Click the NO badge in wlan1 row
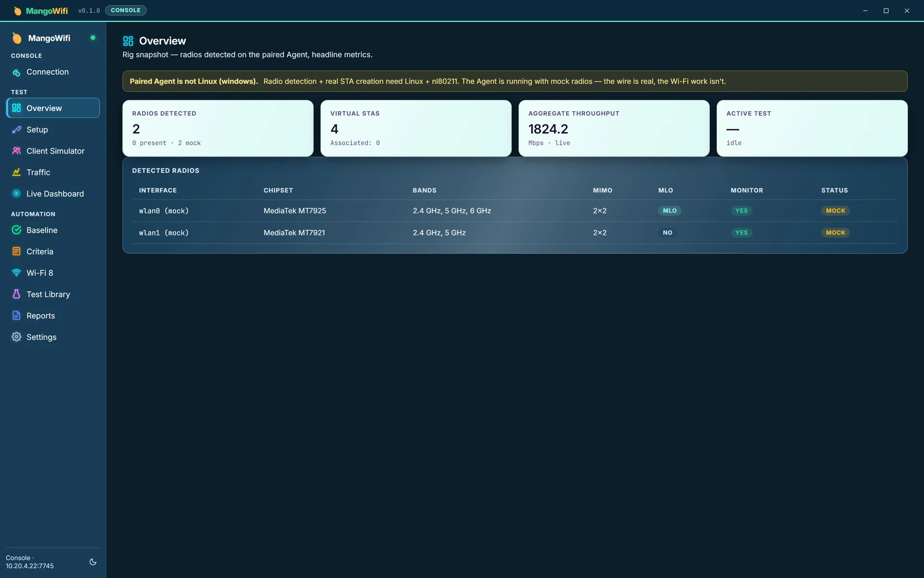 tap(667, 233)
